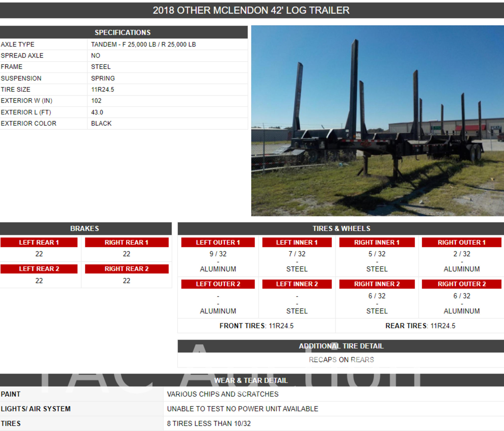
Task: Select 8 TIRES LESS THAN 10/32 text
Action: click(209, 423)
